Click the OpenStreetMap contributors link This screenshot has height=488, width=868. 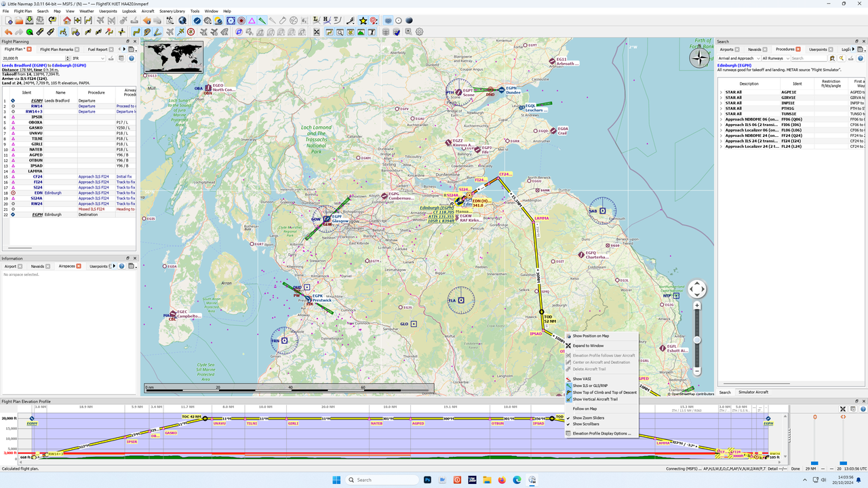[692, 393]
